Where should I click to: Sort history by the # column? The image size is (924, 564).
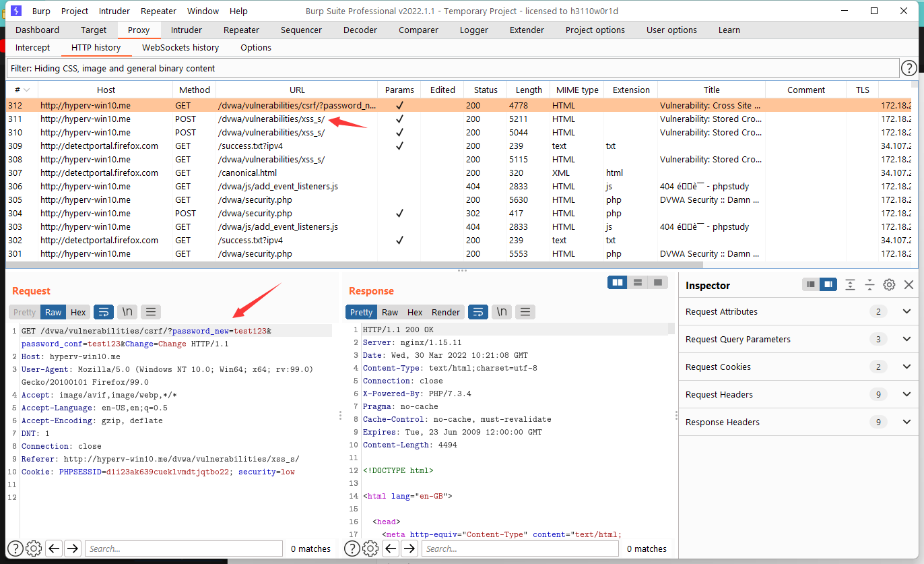coord(22,90)
